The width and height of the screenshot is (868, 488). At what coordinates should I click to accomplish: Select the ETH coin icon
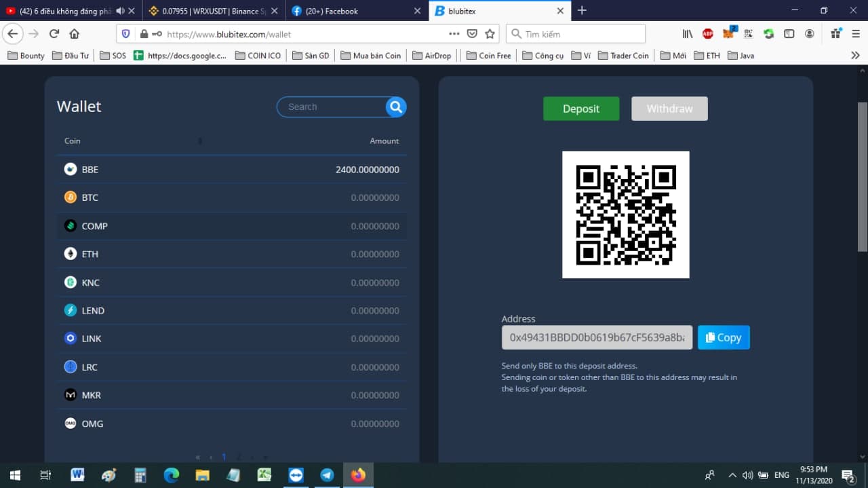pos(71,254)
